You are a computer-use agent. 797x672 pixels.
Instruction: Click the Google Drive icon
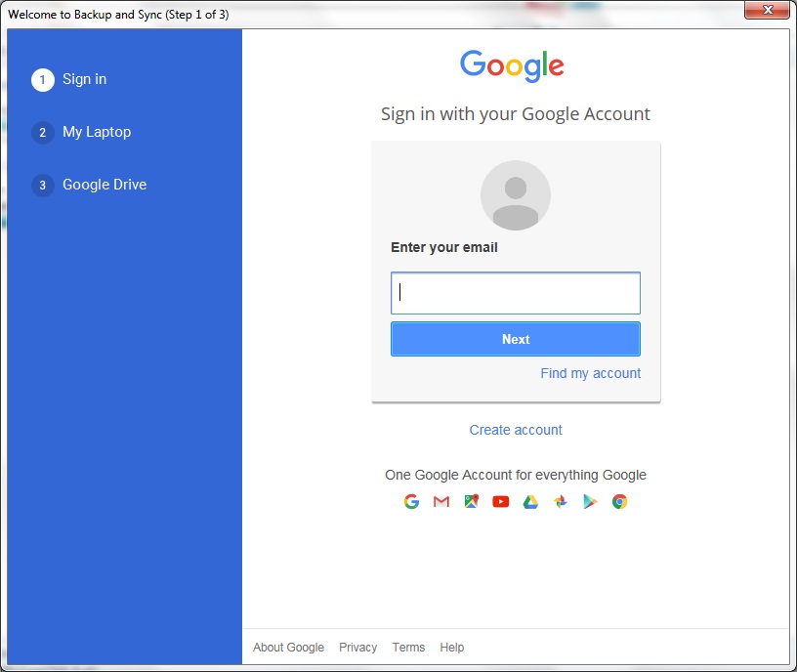tap(530, 501)
